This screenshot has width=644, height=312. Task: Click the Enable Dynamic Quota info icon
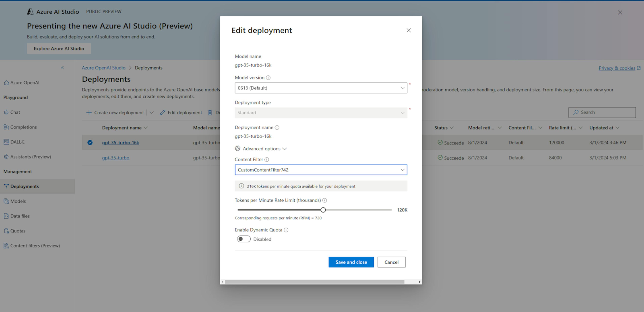coord(286,230)
